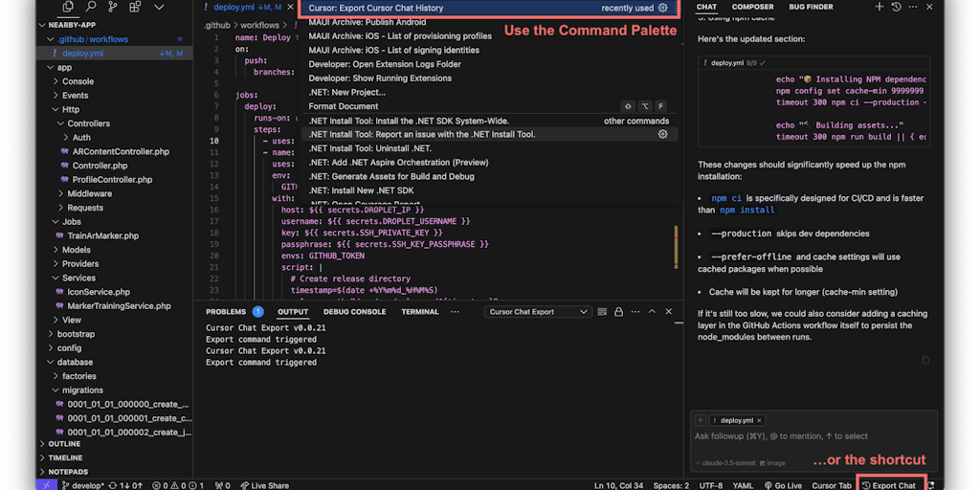Open chat history clock icon
Viewport: 980px width, 490px height.
896,7
